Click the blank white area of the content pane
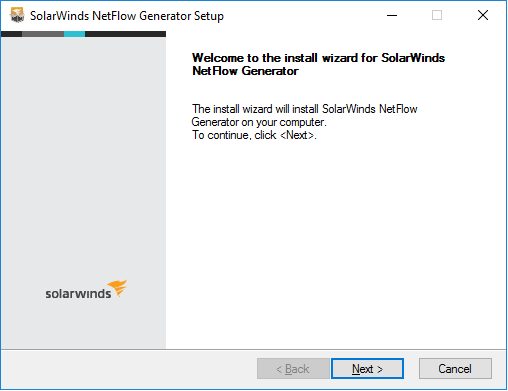 coord(336,240)
